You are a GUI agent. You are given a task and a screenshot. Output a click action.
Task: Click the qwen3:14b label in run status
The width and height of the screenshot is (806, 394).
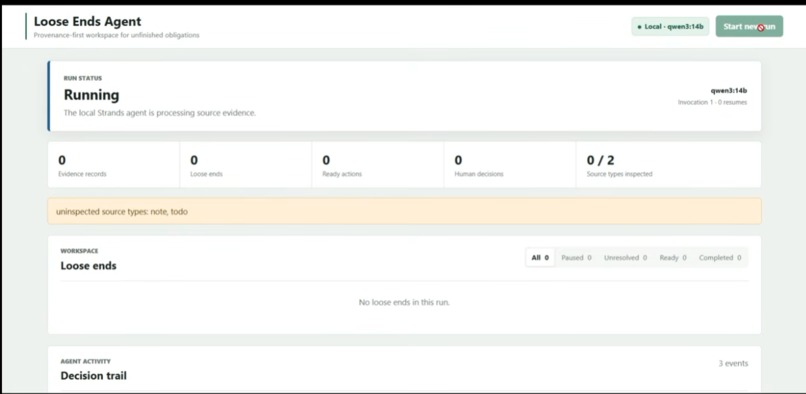(x=729, y=91)
